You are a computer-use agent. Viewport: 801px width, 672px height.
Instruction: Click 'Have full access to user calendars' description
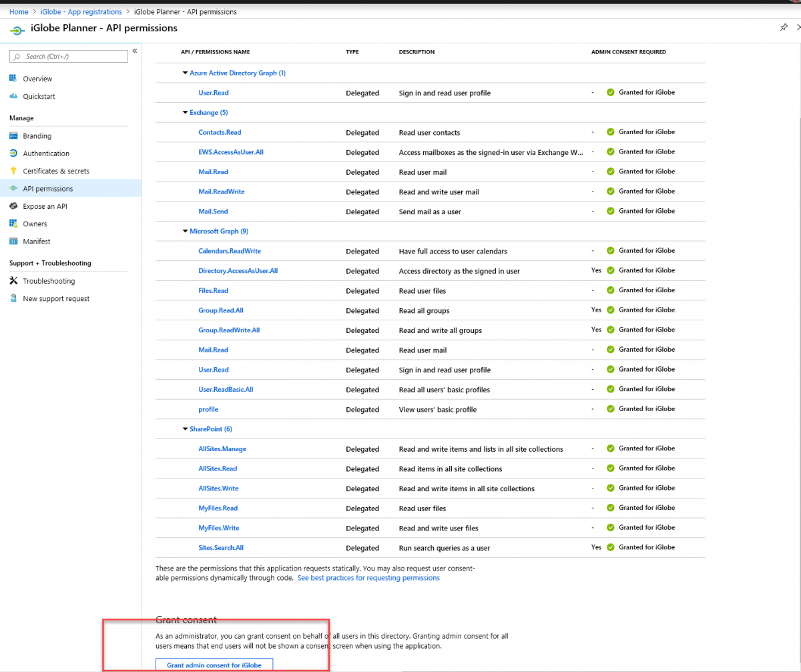[x=453, y=252]
